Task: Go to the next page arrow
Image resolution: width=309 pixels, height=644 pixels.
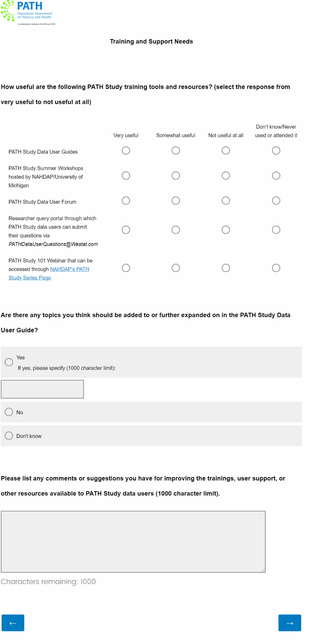Action: click(290, 623)
